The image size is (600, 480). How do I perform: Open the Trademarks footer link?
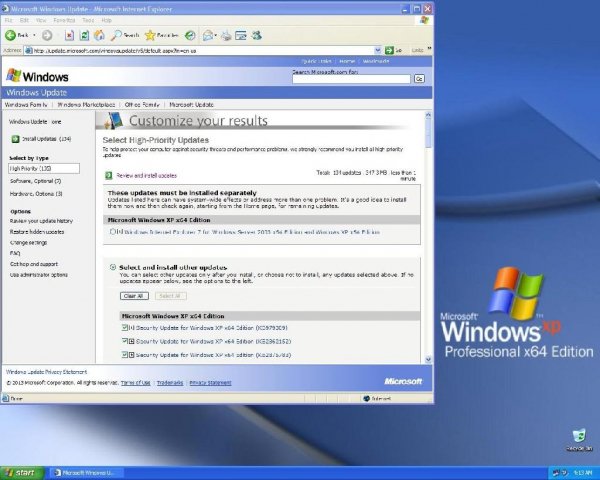(170, 383)
